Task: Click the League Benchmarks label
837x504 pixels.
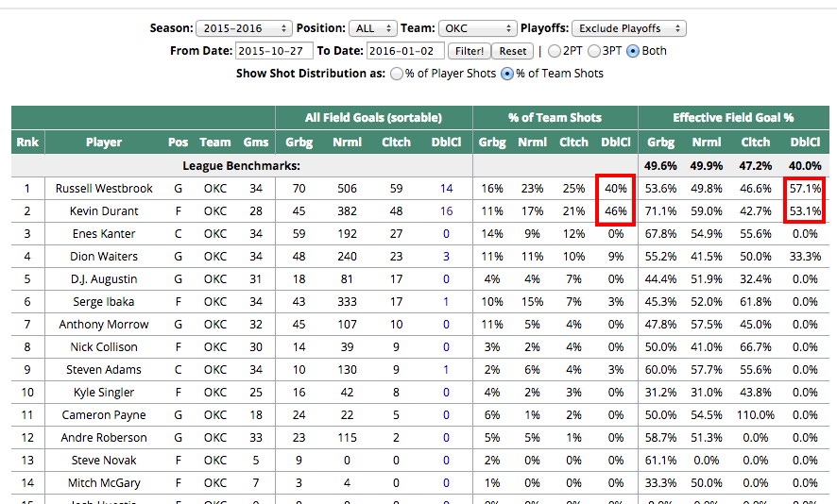Action: [x=241, y=166]
